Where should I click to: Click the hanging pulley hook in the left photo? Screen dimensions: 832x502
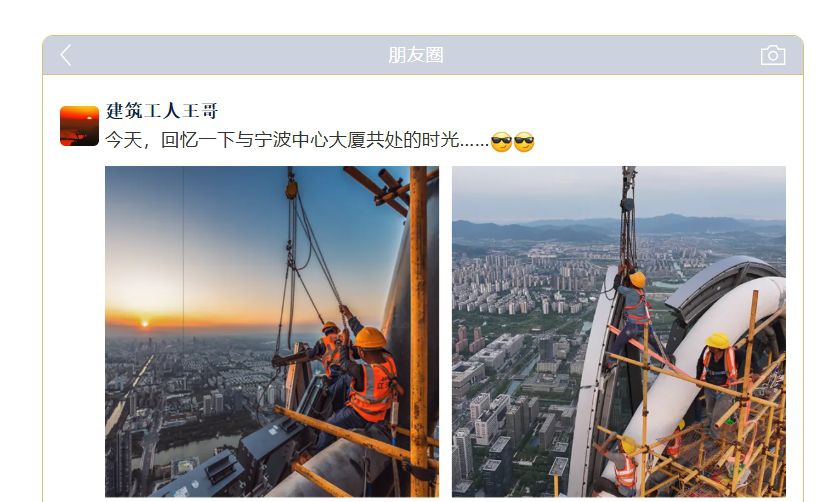click(x=291, y=187)
